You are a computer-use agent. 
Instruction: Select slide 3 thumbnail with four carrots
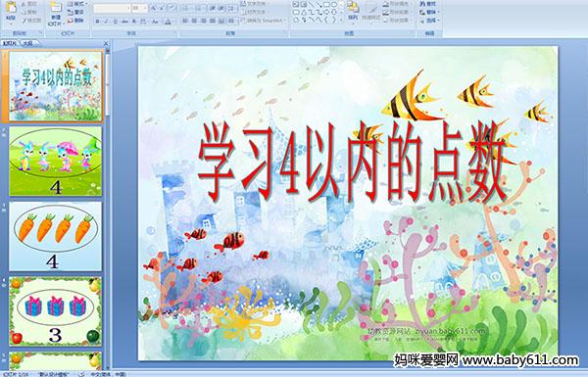pyautogui.click(x=55, y=236)
